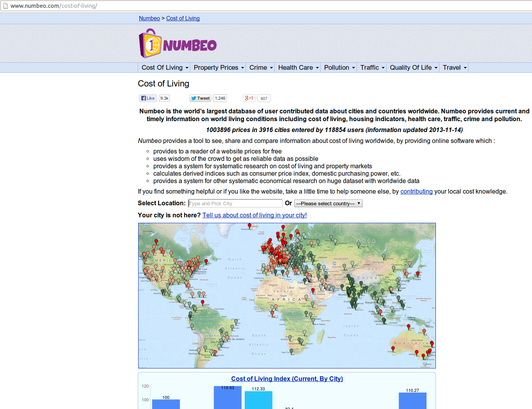Select the red Perth marker on the map
The image size is (532, 409).
[x=393, y=349]
